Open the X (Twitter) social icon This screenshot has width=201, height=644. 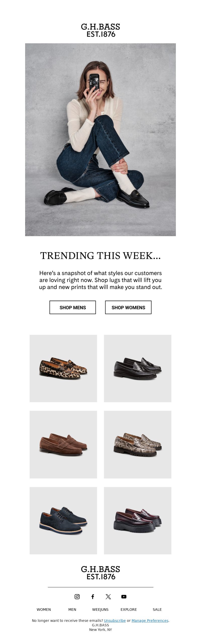108,596
